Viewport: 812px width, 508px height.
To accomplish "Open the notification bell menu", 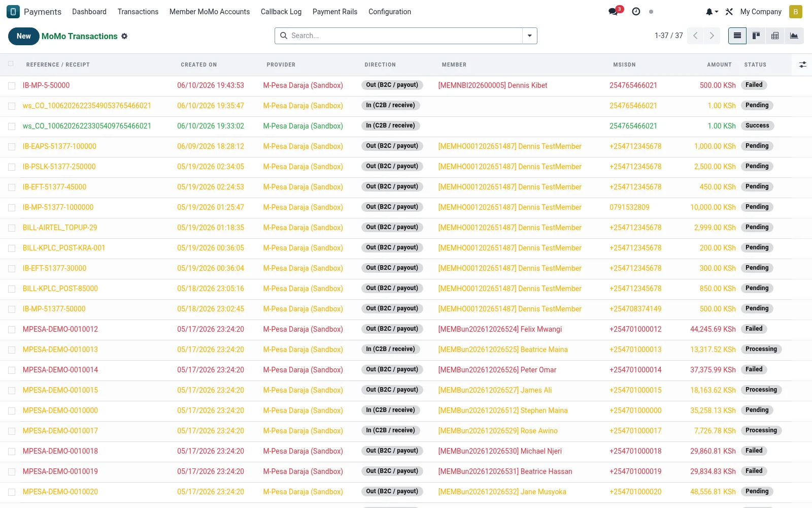I will tap(712, 12).
